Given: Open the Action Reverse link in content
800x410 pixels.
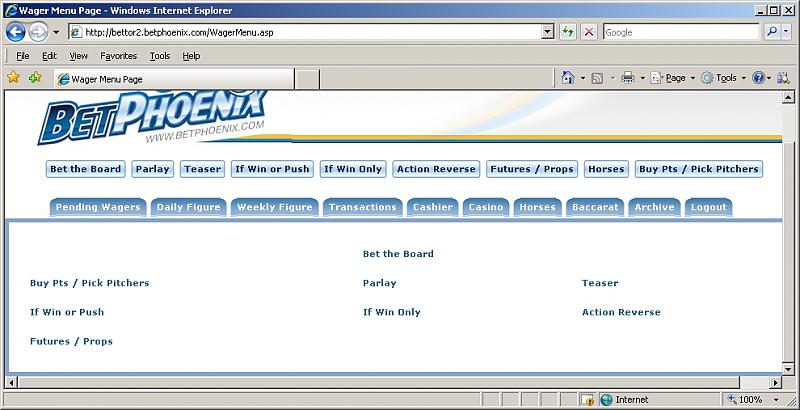Looking at the screenshot, I should pos(621,312).
